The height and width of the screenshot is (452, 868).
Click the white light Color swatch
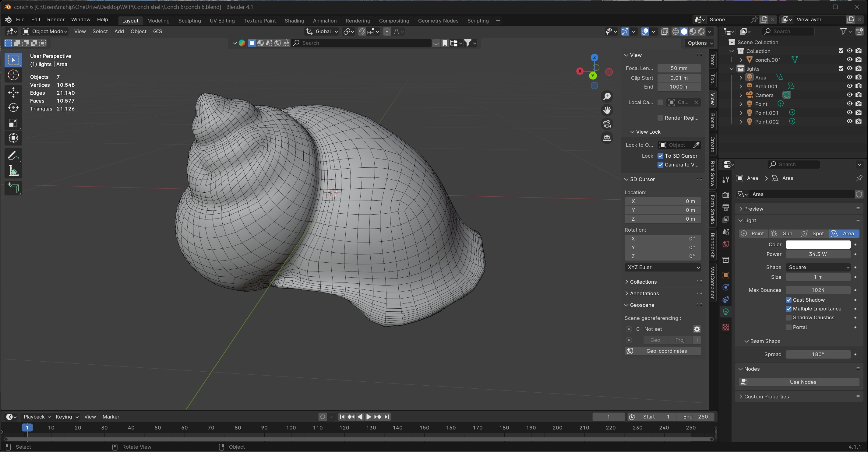click(817, 244)
